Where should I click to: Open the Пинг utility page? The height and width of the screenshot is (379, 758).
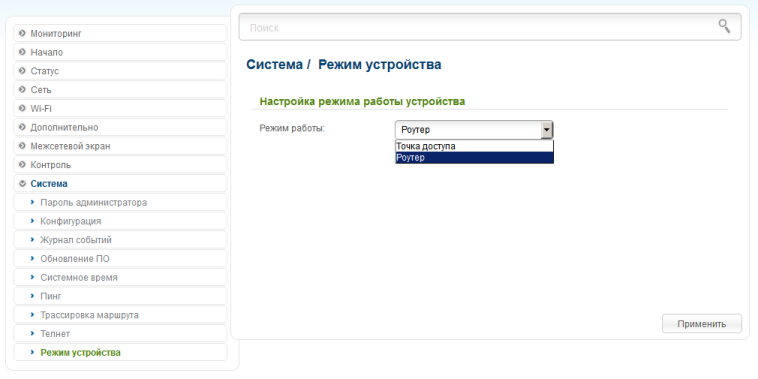pos(120,296)
